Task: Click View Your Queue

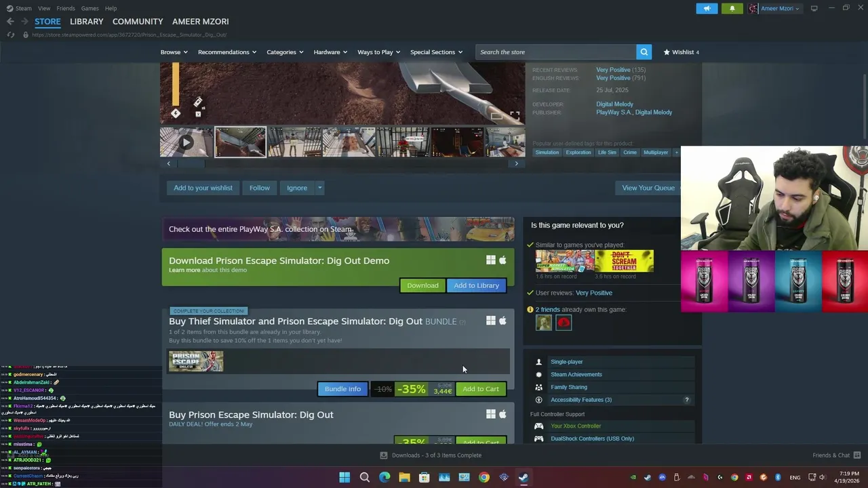Action: click(x=648, y=188)
